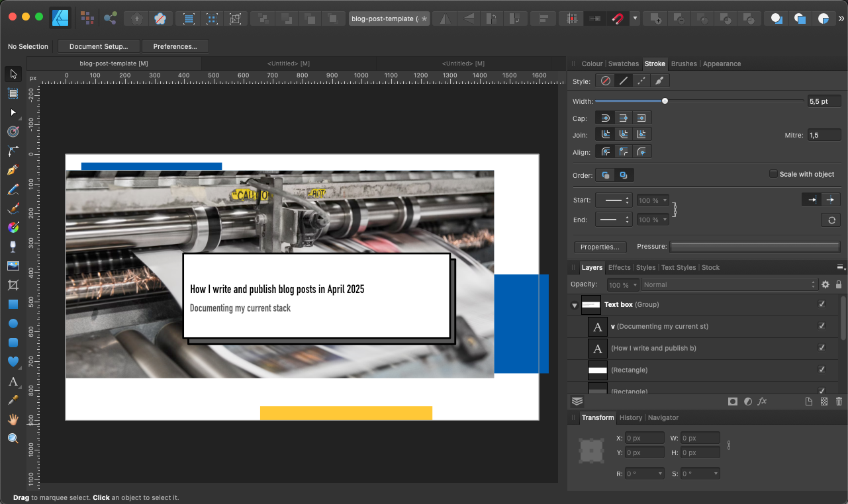Hide the Text box group layer

coord(822,304)
